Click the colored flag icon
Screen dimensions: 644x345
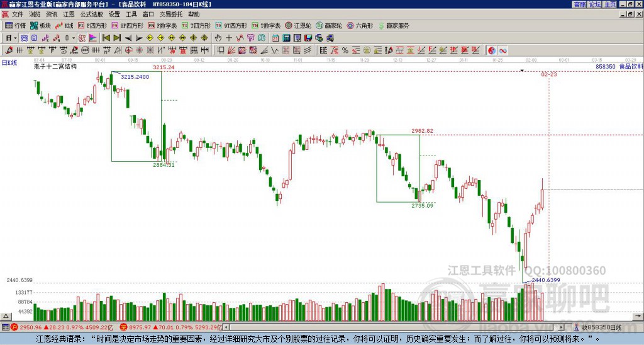click(x=93, y=38)
